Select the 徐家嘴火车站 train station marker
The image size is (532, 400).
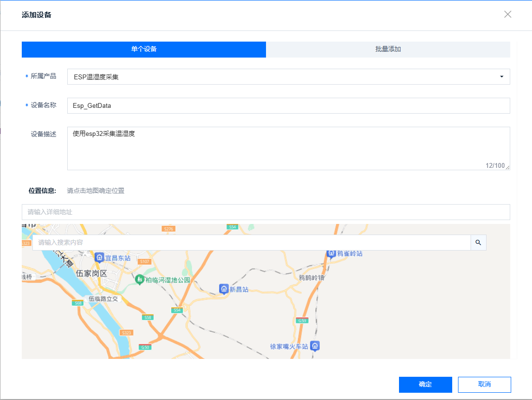coord(315,346)
